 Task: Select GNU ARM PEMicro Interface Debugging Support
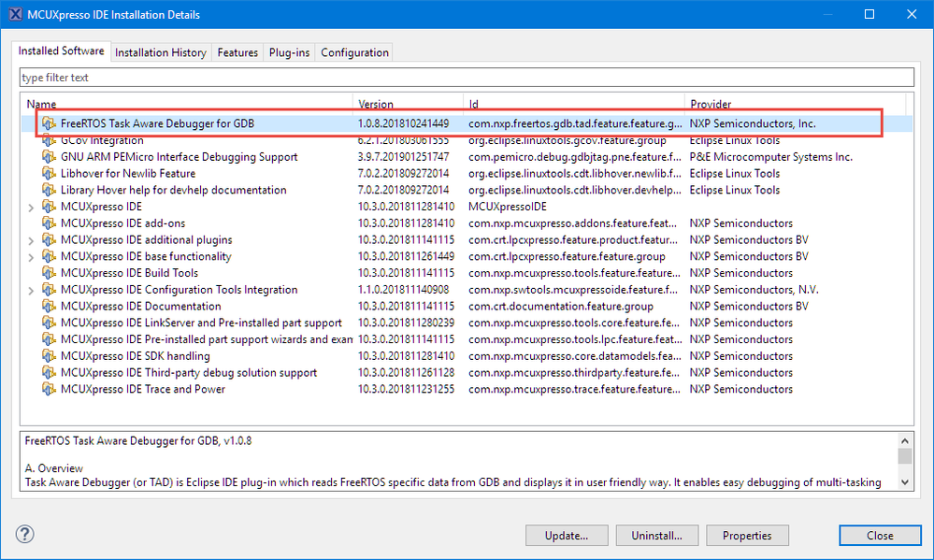coord(467,157)
